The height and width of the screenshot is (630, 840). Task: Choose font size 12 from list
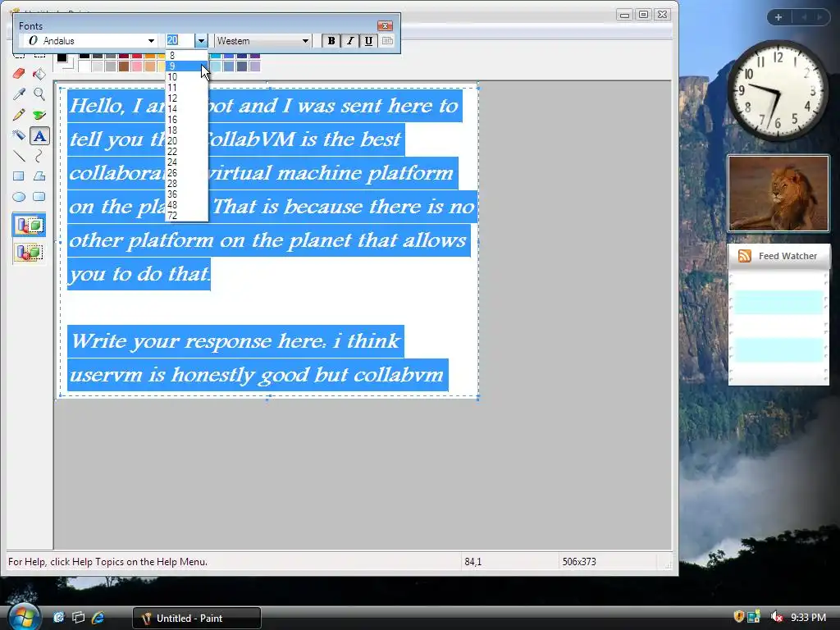tap(186, 98)
